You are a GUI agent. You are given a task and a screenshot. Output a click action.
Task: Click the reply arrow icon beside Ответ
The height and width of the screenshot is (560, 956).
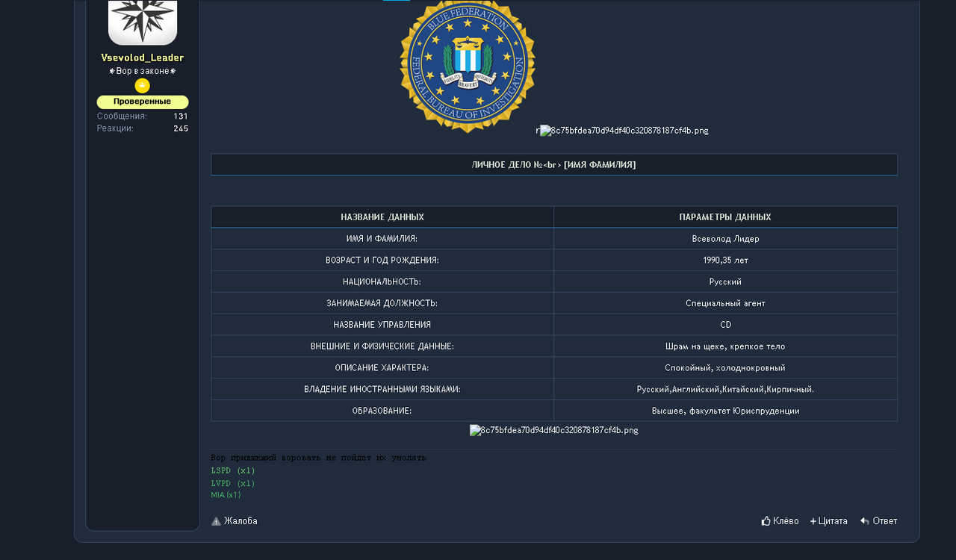[x=865, y=521]
